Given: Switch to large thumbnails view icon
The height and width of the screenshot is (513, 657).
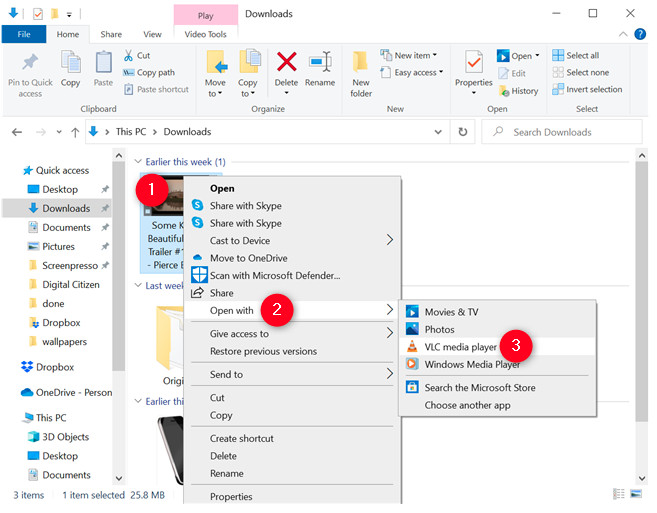Looking at the screenshot, I should pyautogui.click(x=636, y=495).
